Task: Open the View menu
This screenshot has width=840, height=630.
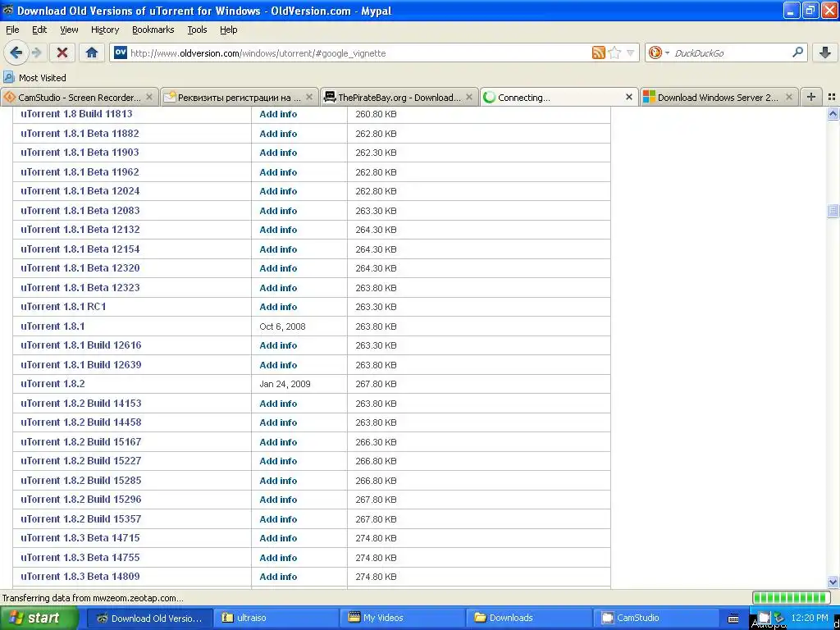Action: coord(69,30)
